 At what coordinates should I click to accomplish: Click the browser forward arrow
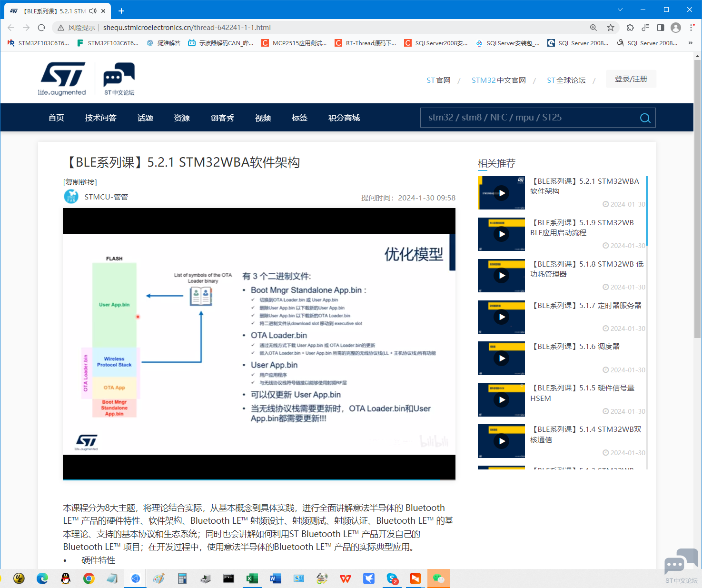click(26, 28)
